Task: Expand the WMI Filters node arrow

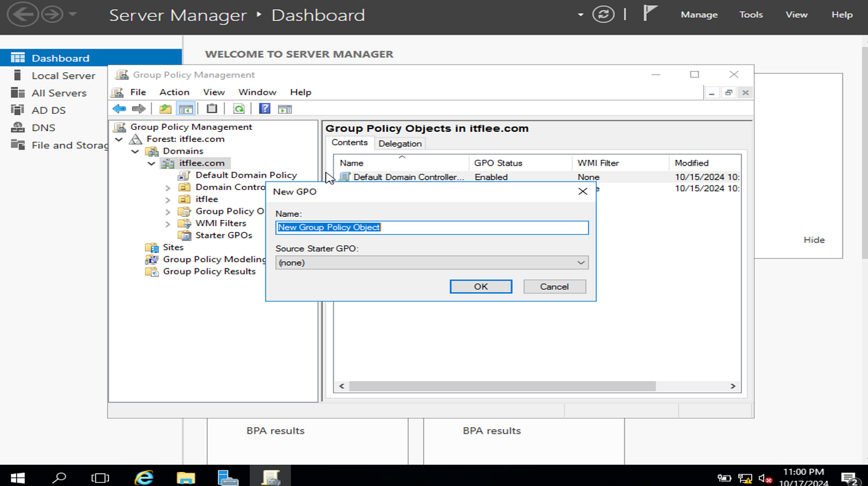Action: (x=168, y=224)
